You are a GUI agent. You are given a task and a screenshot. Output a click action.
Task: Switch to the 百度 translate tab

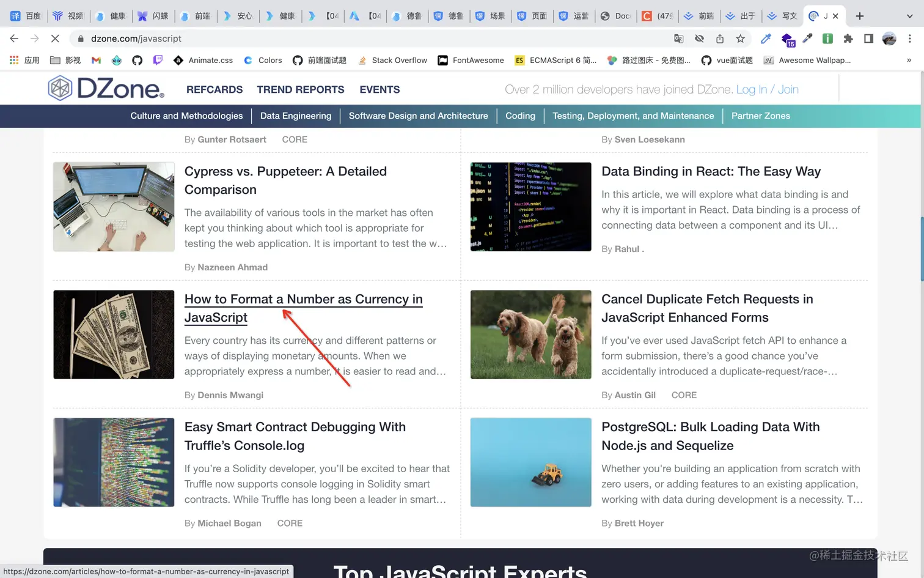[26, 16]
